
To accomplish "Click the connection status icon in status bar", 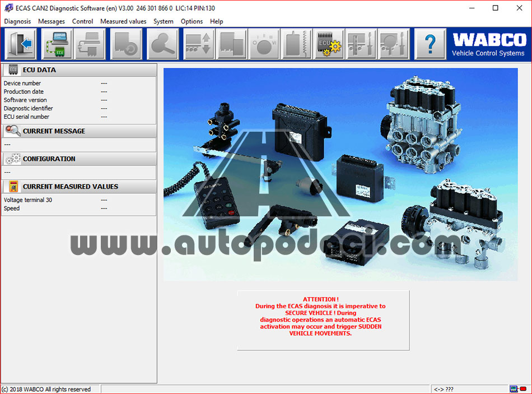I will click(518, 389).
